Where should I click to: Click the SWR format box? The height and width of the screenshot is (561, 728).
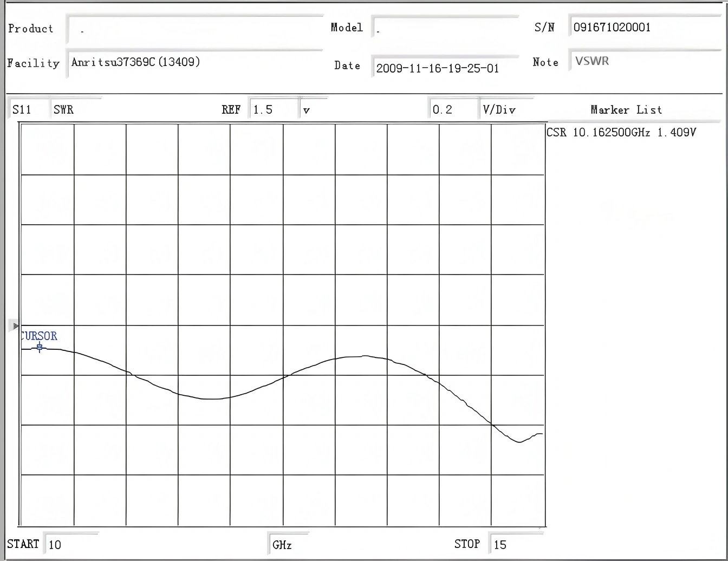pos(76,109)
